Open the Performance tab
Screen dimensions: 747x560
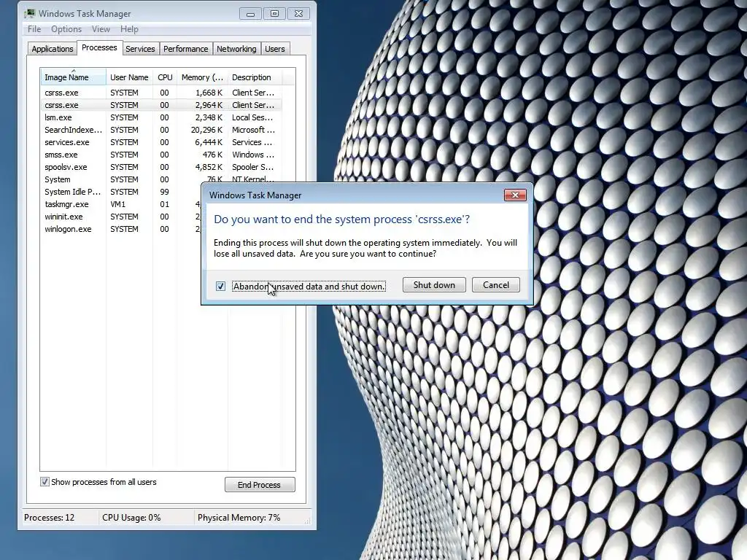(186, 49)
